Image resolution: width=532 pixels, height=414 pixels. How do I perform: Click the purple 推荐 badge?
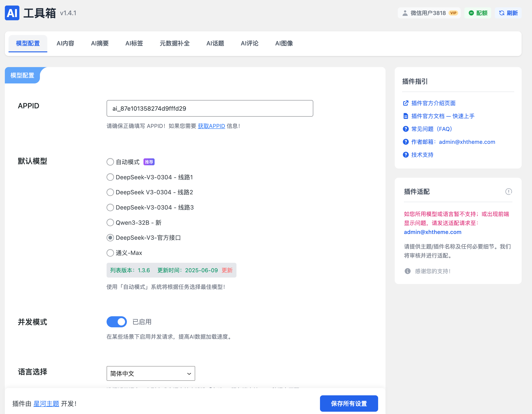[149, 162]
